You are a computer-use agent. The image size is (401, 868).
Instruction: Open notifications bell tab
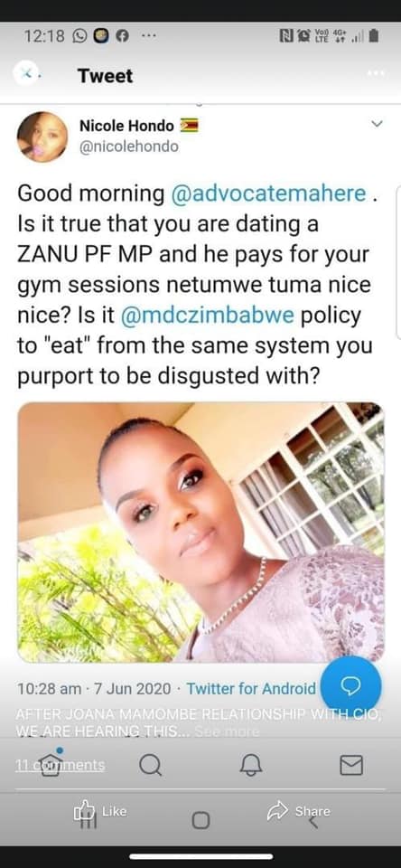click(251, 766)
